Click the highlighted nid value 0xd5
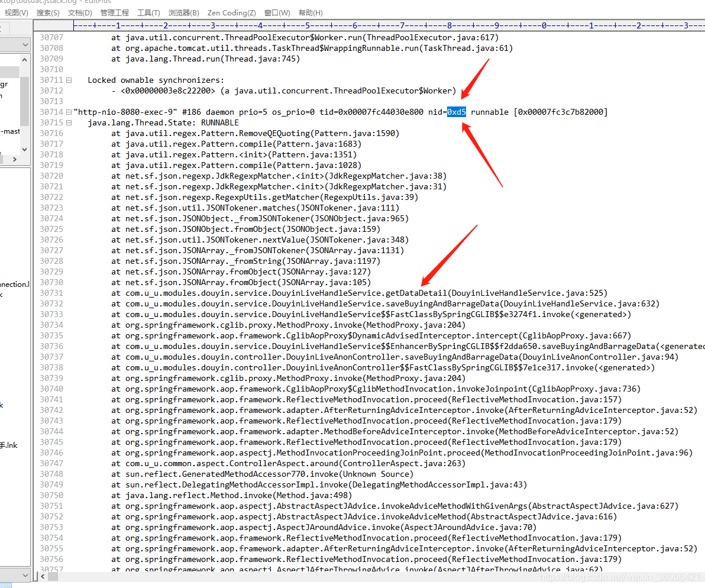This screenshot has width=705, height=588. click(457, 112)
